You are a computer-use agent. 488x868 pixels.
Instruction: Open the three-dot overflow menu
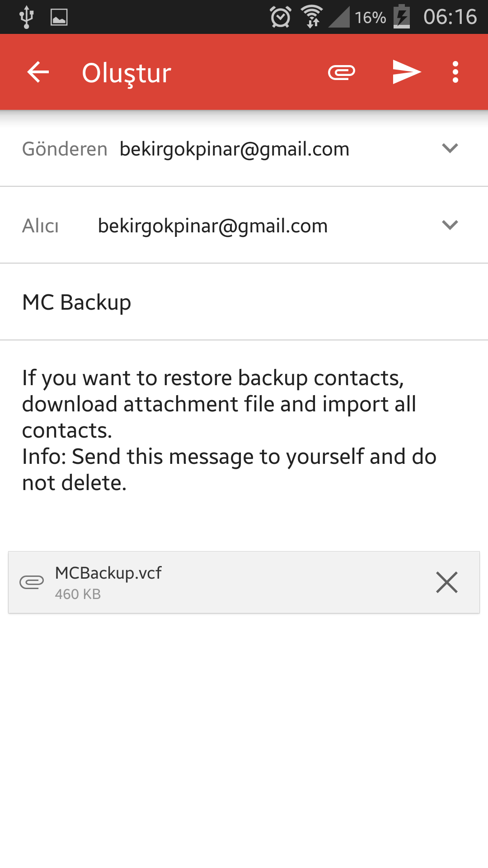click(455, 72)
